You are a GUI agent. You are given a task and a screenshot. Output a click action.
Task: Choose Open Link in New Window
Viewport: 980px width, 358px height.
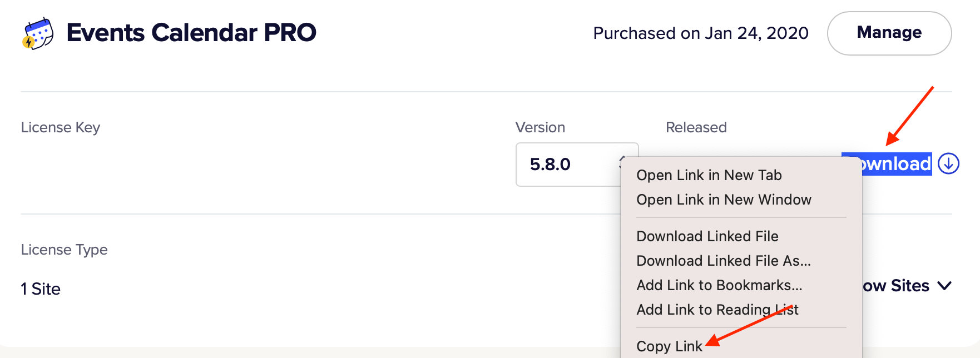(x=724, y=200)
